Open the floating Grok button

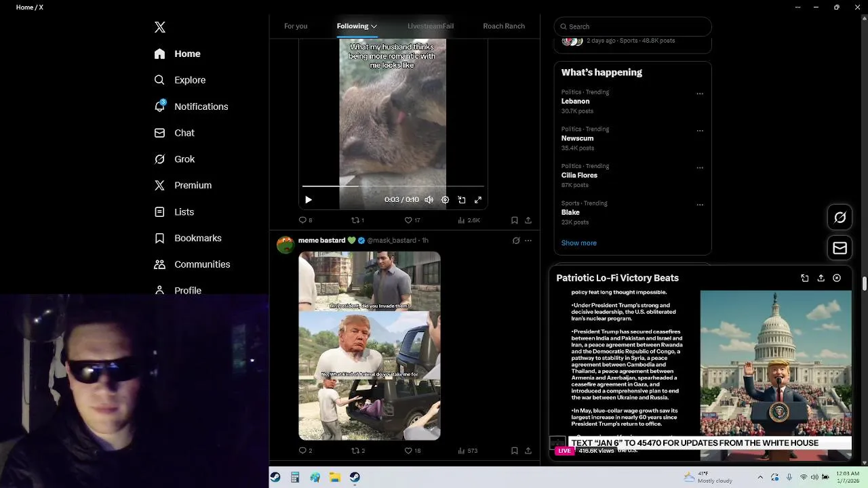pyautogui.click(x=840, y=218)
